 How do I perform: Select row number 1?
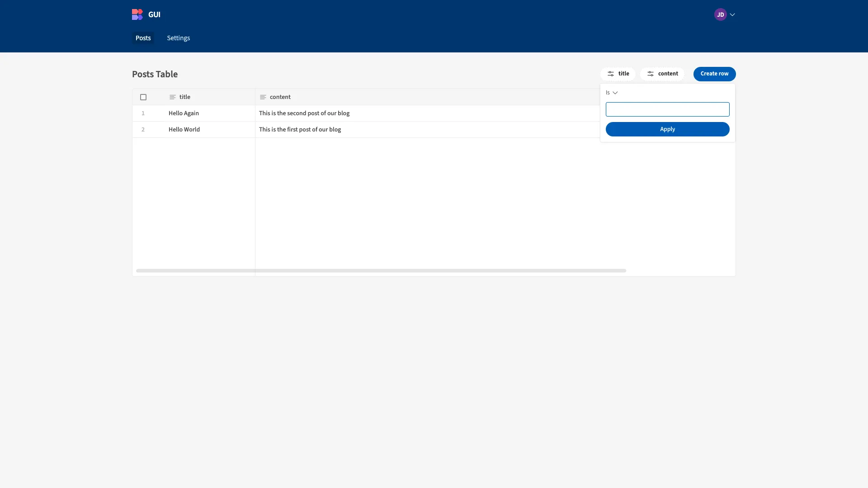click(143, 113)
